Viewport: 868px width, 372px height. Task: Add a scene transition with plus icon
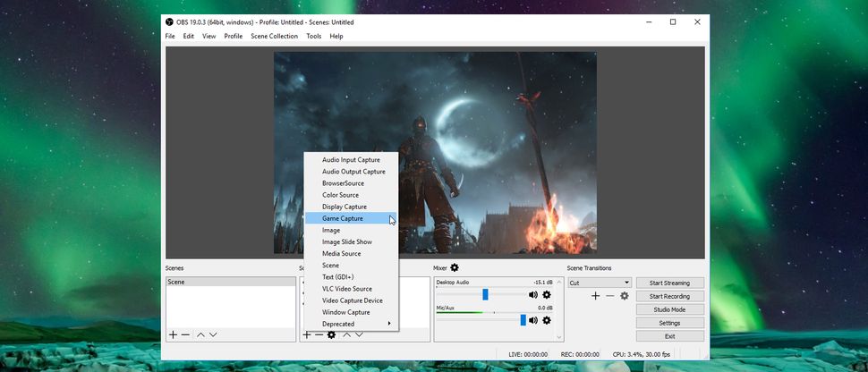click(596, 296)
